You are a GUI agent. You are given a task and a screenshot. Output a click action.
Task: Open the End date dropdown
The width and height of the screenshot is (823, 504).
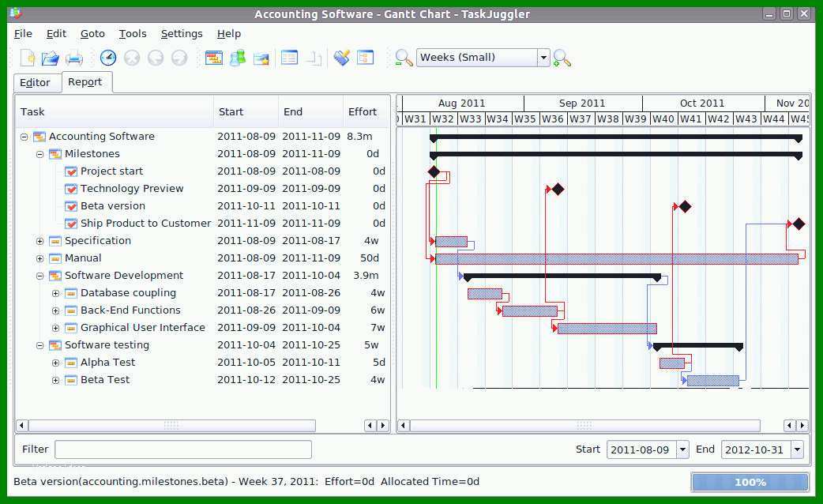(797, 449)
